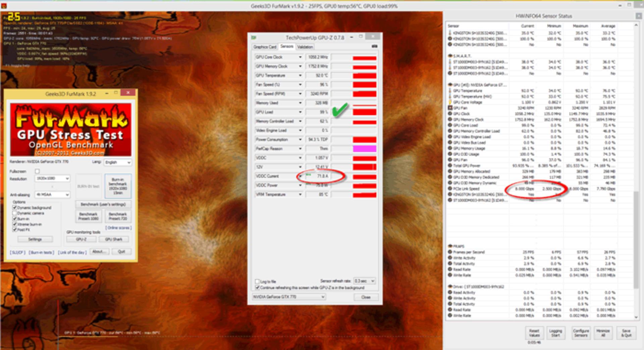The image size is (644, 350).
Task: Open the Validation tab in GPU-Z
Action: (x=305, y=47)
